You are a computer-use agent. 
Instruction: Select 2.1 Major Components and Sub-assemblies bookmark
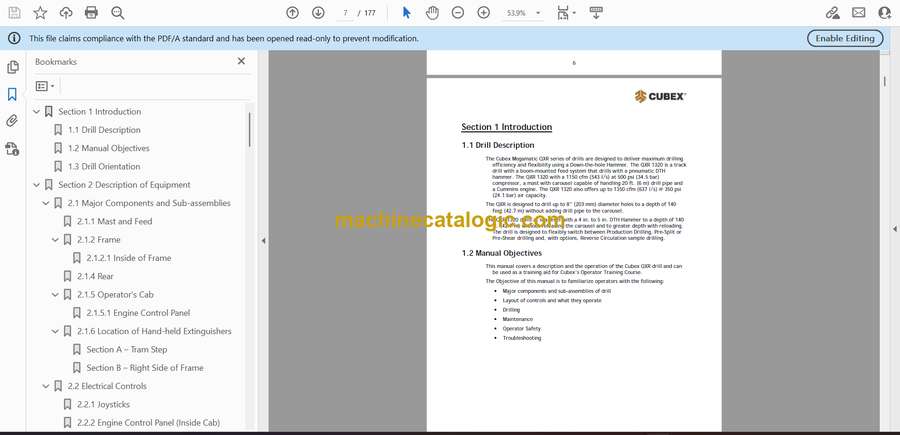(x=149, y=203)
